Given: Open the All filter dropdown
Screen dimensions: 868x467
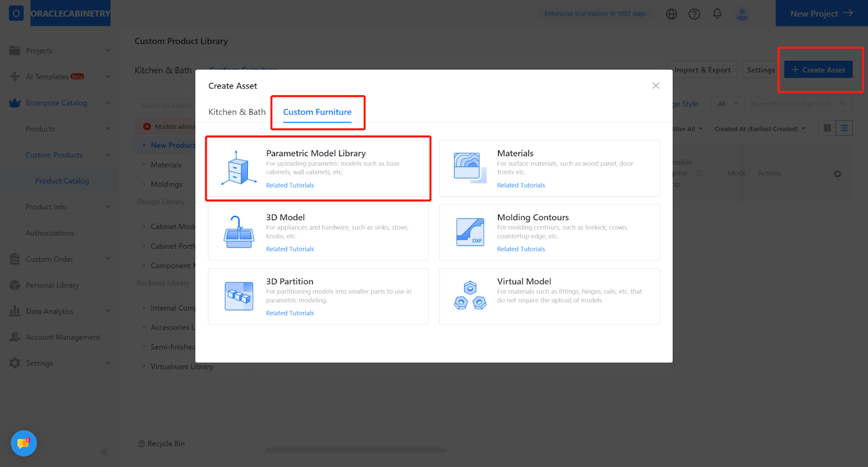Looking at the screenshot, I should pos(728,104).
